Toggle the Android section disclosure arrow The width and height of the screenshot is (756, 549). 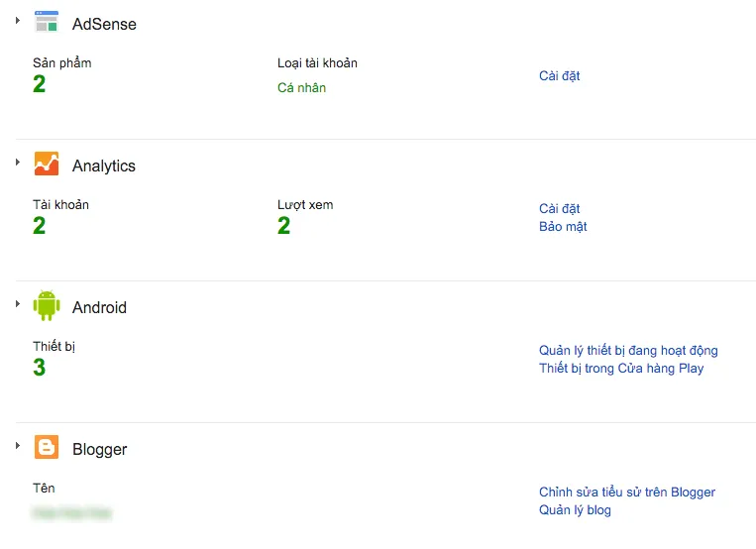(18, 303)
